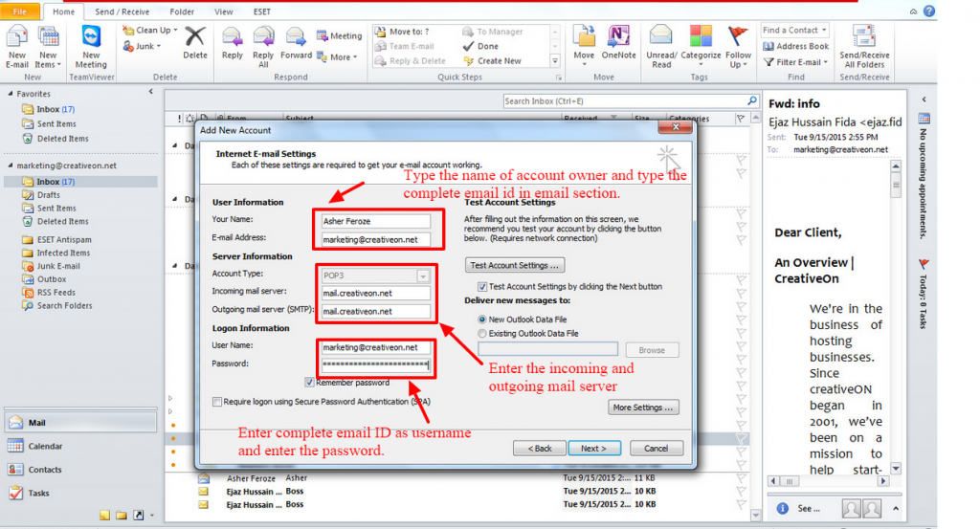Collapse the marketing@creativeon.net account tree

[11, 165]
